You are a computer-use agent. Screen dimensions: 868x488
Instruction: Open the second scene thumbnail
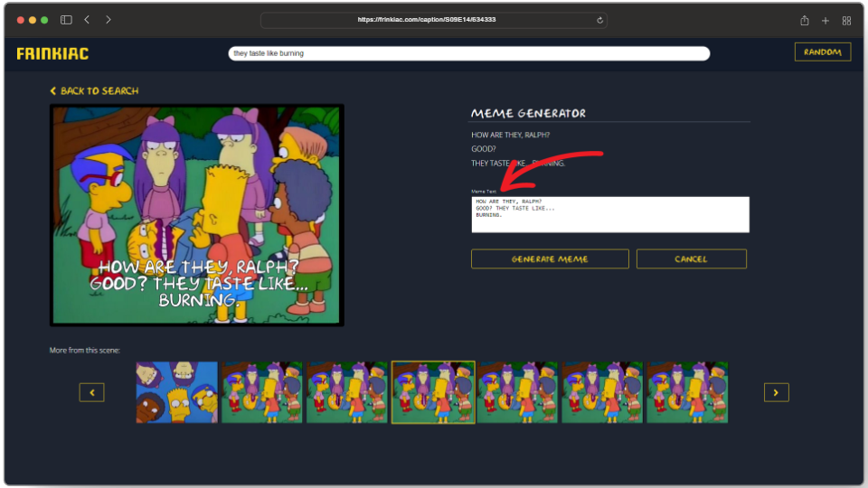coord(262,393)
